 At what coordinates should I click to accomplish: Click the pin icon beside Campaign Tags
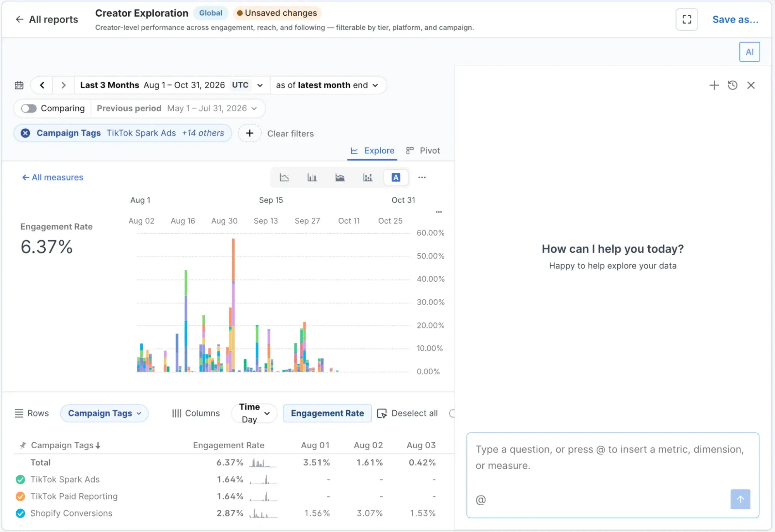point(22,446)
